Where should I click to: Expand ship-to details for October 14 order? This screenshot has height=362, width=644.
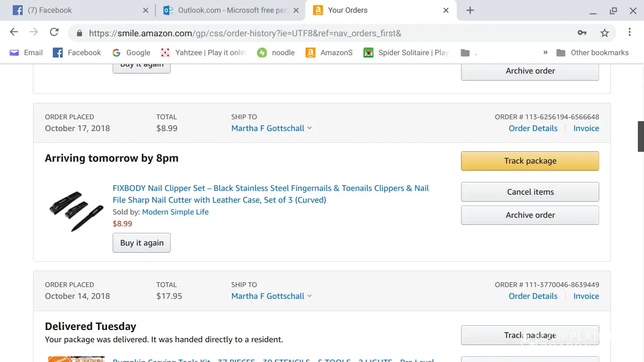coord(272,296)
